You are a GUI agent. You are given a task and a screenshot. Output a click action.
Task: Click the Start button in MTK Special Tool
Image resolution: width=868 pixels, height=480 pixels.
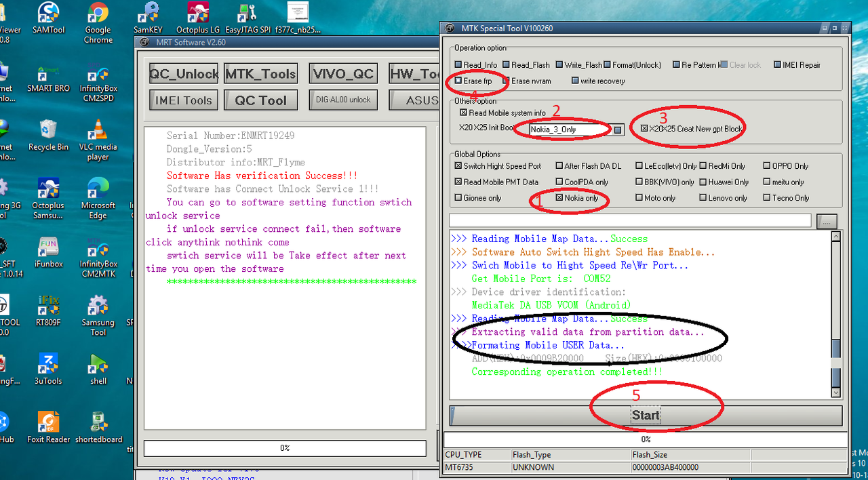tap(646, 415)
